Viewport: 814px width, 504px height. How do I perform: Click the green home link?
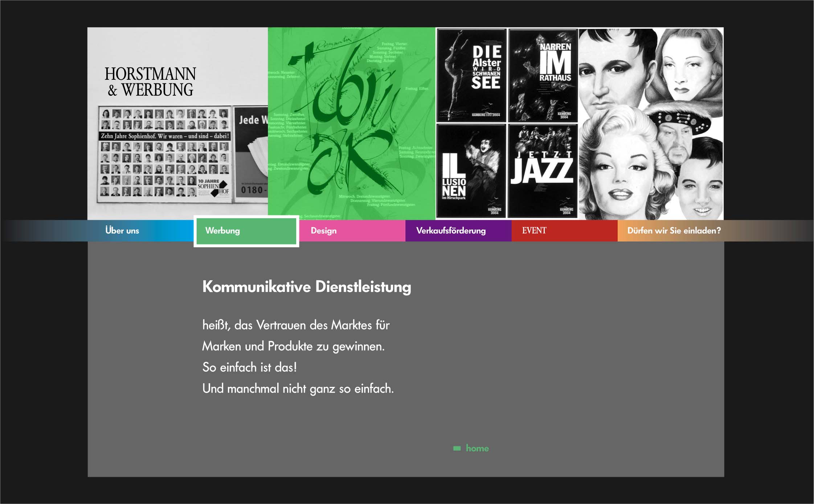(x=477, y=449)
